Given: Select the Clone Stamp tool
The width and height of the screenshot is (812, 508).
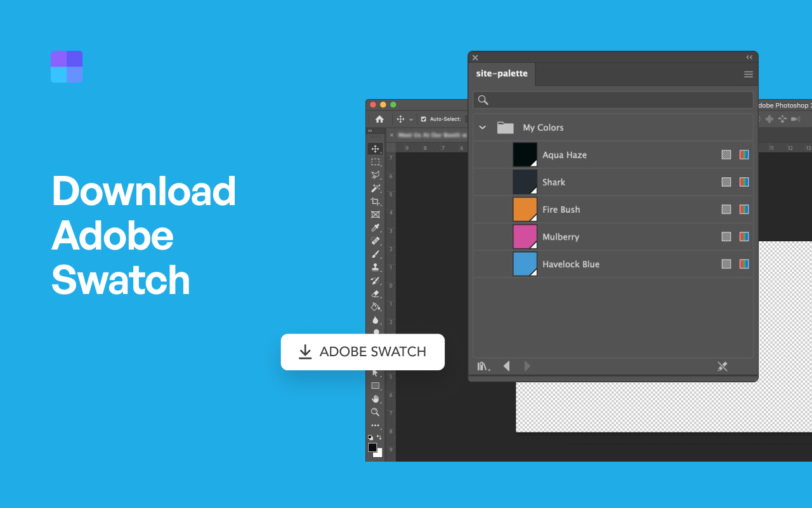Looking at the screenshot, I should pyautogui.click(x=375, y=267).
